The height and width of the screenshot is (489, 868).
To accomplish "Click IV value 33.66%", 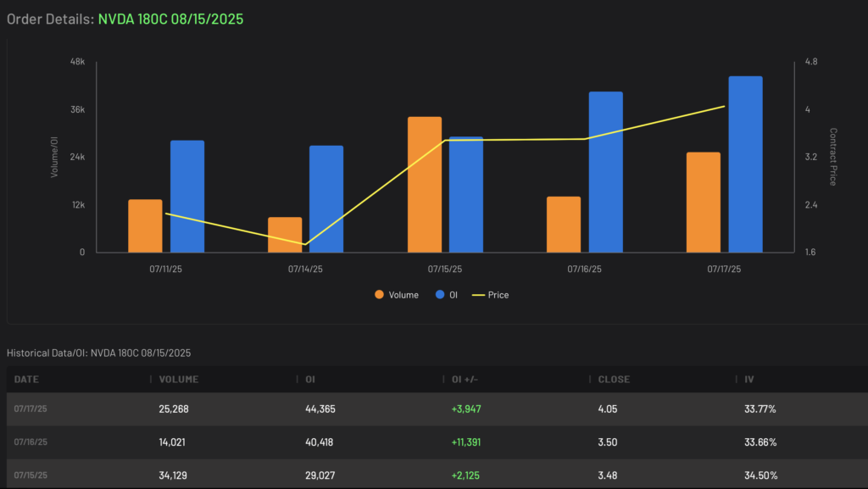I will (760, 442).
